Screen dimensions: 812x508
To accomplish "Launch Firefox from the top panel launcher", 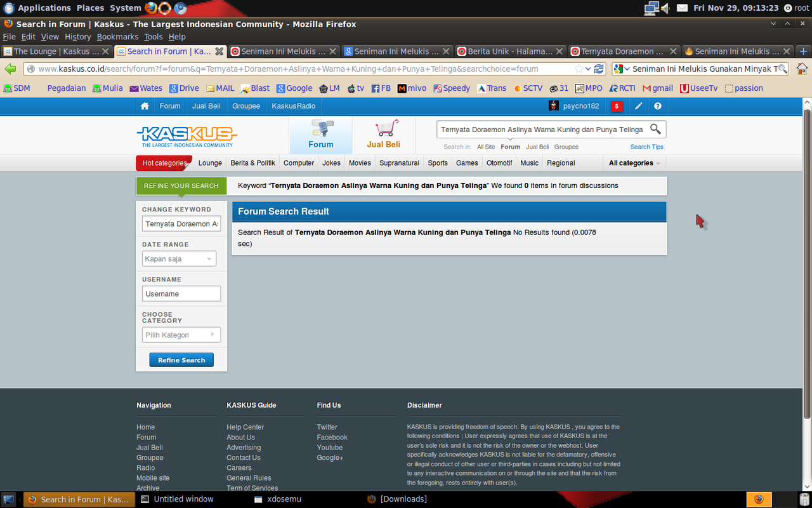I will point(151,8).
